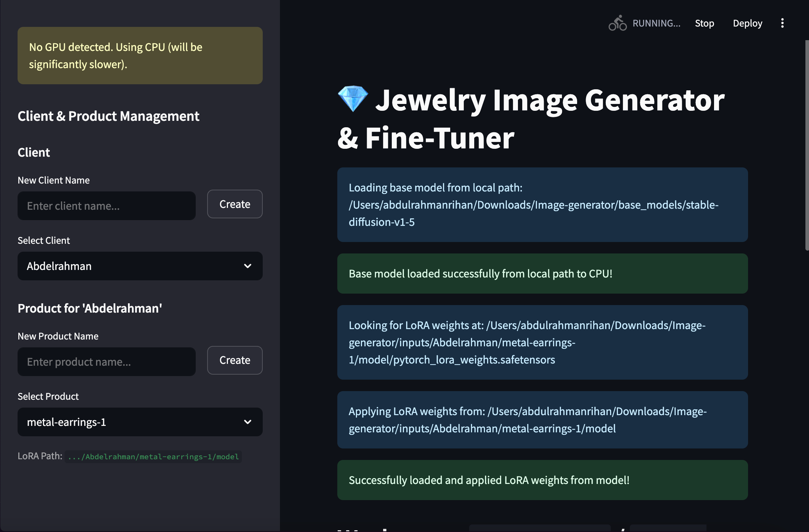
Task: Open the Deploy option
Action: [747, 23]
